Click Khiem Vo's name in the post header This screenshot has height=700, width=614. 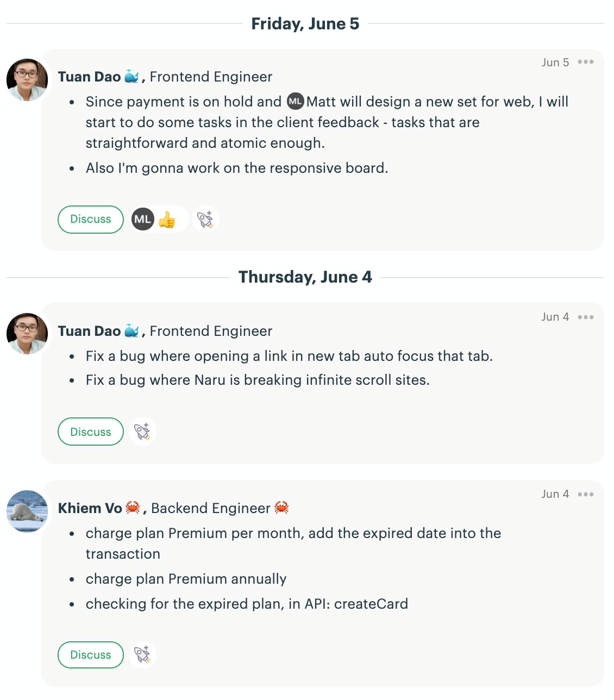(x=90, y=508)
